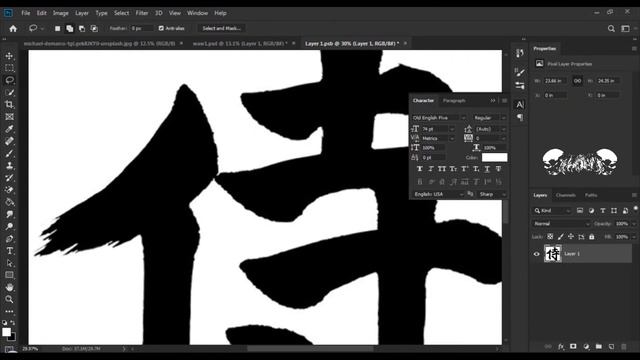Image resolution: width=640 pixels, height=360 pixels.
Task: Click the Layer 1 thumbnail
Action: (x=553, y=254)
